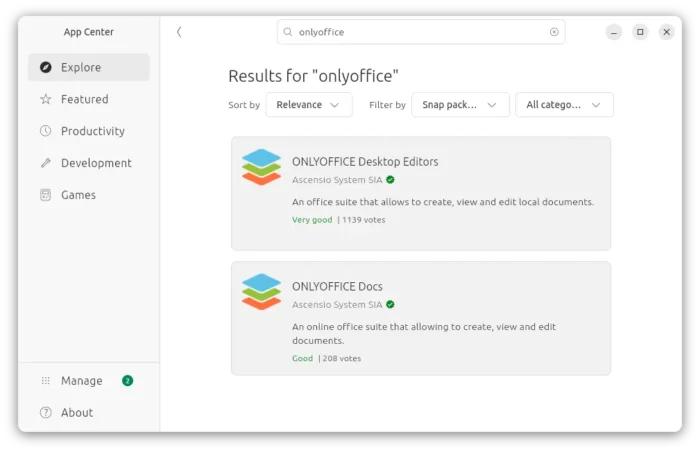
Task: Click verified badge on Desktop Editors publisher
Action: point(390,180)
